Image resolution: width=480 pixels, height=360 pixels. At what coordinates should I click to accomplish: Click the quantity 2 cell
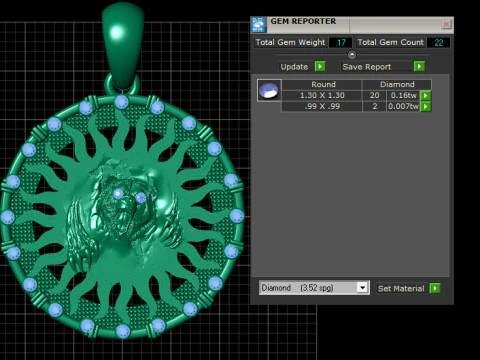coord(374,106)
